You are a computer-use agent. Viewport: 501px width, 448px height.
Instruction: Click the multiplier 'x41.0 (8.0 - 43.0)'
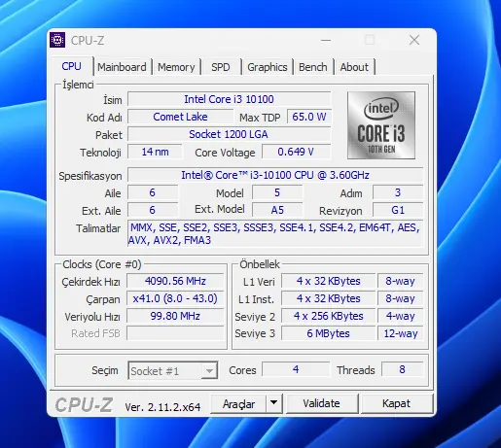point(175,298)
